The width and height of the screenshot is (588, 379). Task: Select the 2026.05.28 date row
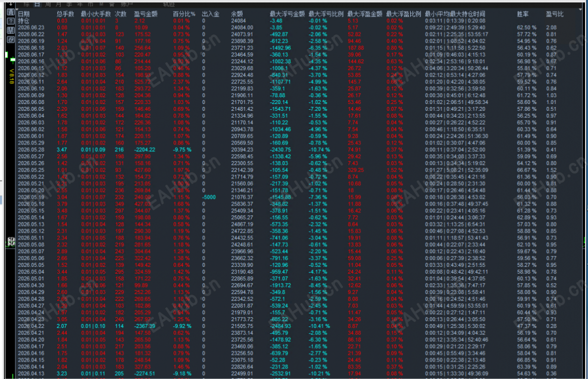(x=30, y=149)
